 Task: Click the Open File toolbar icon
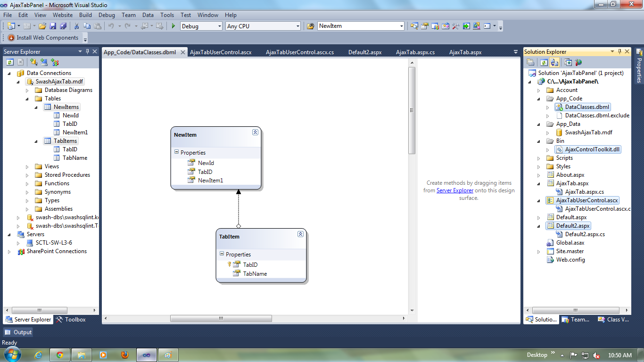tap(42, 26)
